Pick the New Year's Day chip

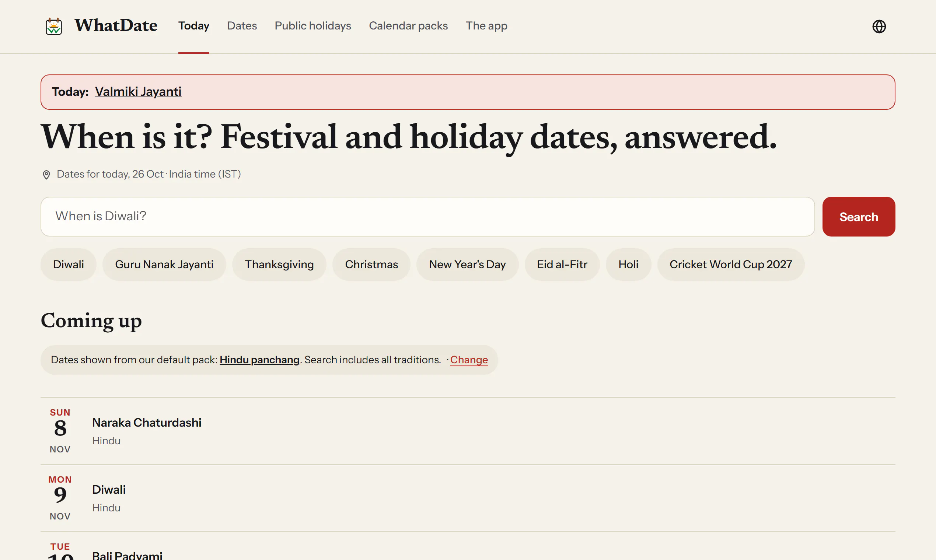pos(467,264)
